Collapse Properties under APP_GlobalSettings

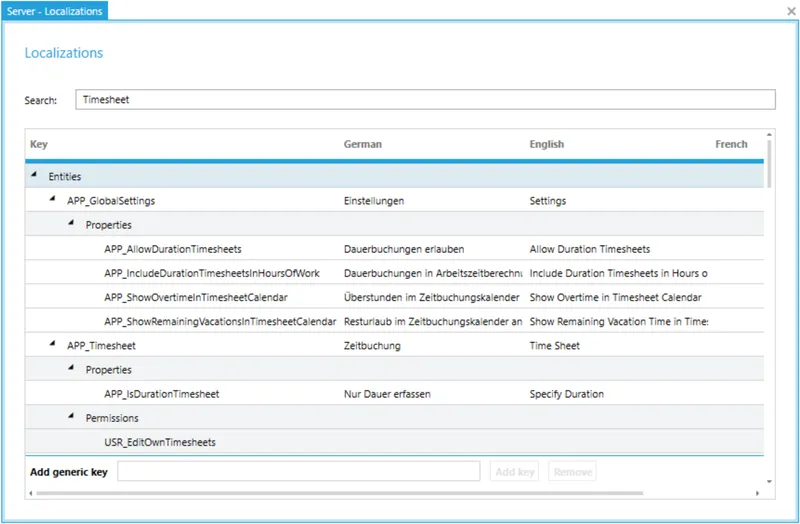[71, 224]
